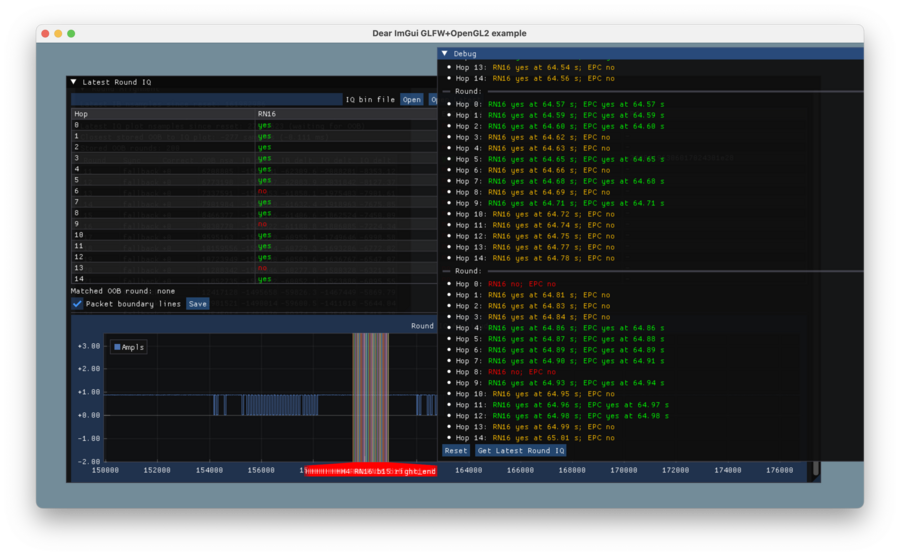Click the Open button beside IQ bin file
This screenshot has height=556, width=900.
(x=412, y=99)
